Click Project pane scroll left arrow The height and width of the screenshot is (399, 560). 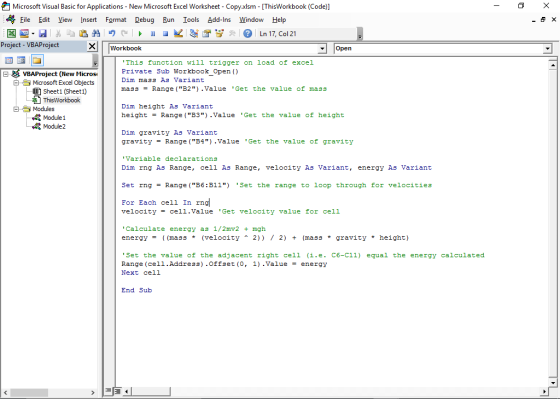[x=5, y=392]
